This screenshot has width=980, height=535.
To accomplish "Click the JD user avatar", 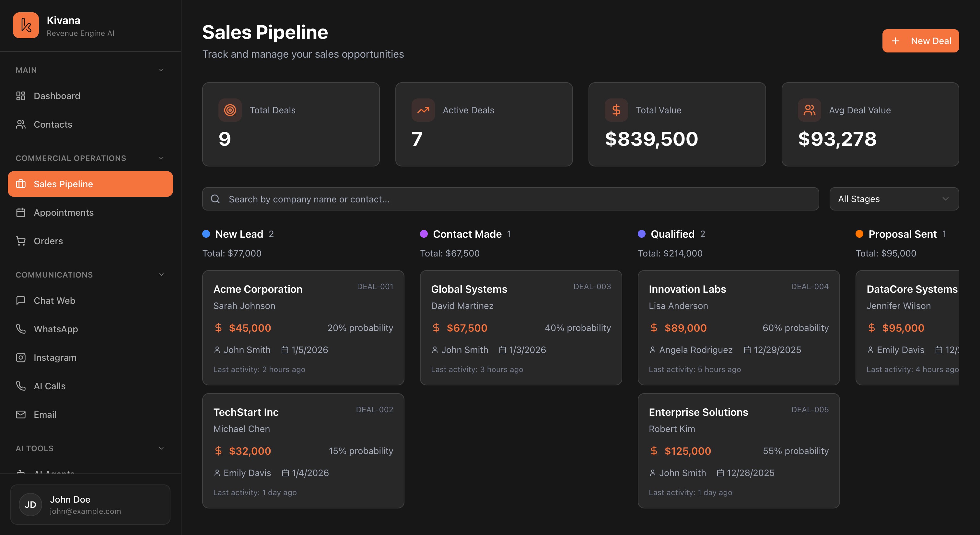I will tap(30, 505).
